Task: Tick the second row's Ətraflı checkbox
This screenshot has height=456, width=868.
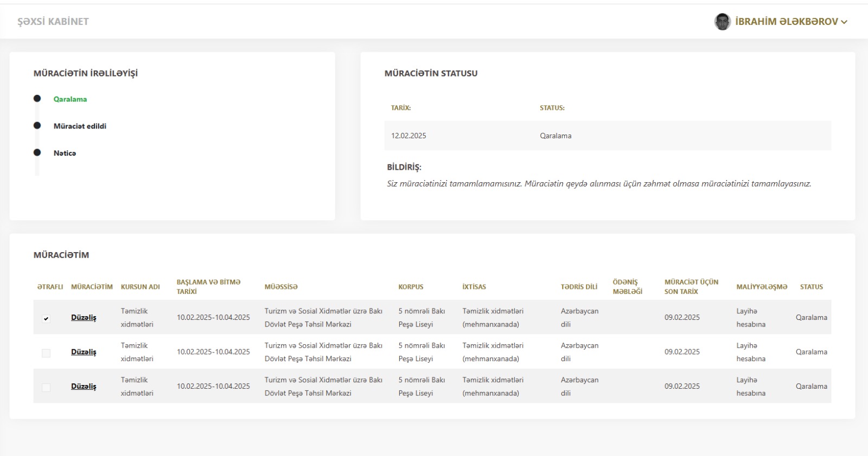Action: pos(46,353)
